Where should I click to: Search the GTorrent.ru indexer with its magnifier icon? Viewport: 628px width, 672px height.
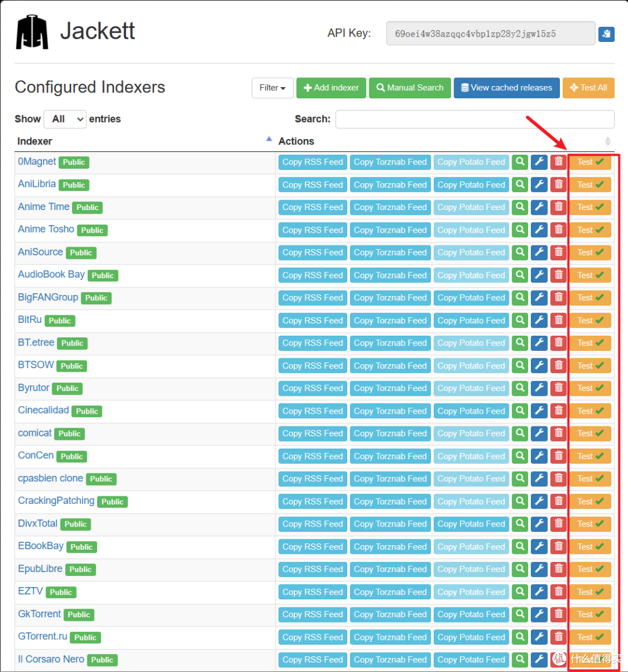520,637
